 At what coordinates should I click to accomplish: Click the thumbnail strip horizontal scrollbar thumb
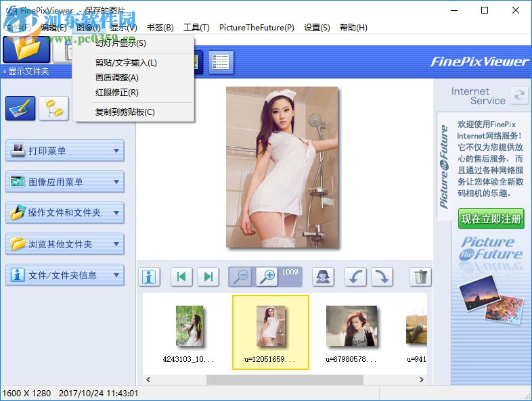[x=285, y=379]
